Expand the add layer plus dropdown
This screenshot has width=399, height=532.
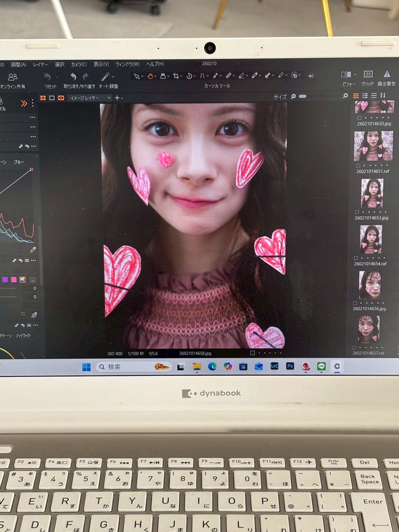tap(119, 98)
